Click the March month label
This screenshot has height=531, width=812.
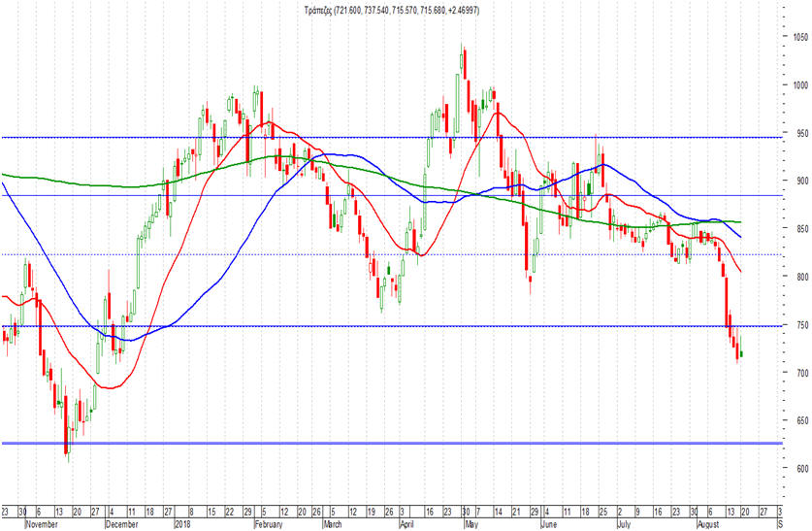pos(333,524)
